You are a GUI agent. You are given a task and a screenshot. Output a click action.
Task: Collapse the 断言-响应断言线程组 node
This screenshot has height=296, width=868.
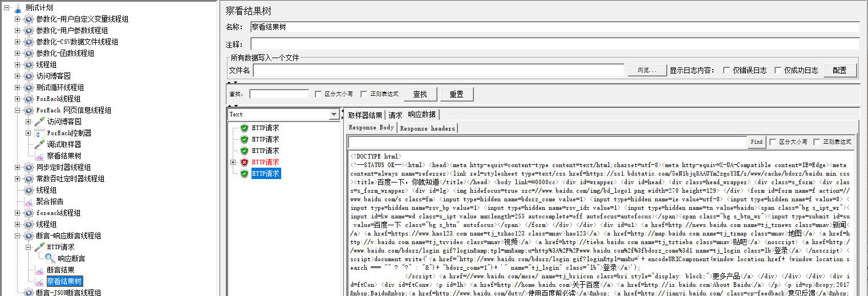click(17, 236)
